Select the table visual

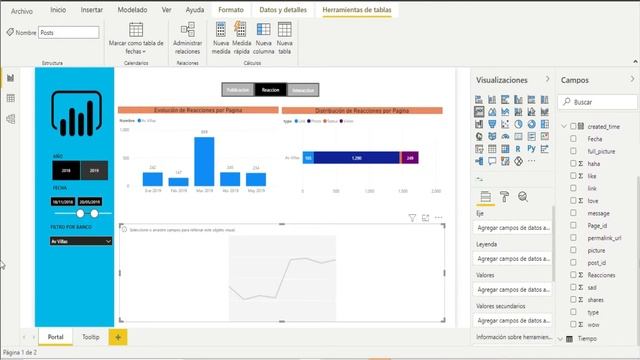point(492,149)
